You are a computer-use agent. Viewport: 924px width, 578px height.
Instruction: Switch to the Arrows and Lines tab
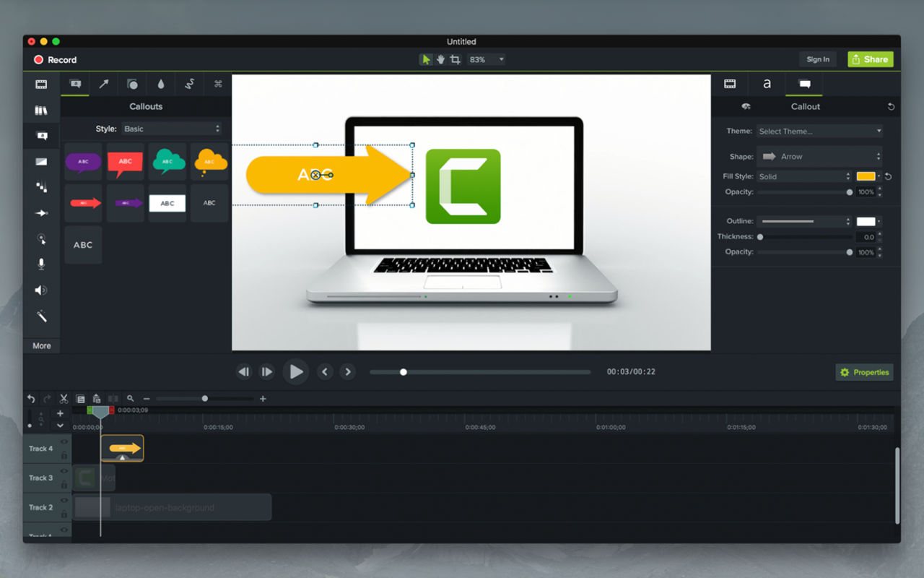(104, 84)
